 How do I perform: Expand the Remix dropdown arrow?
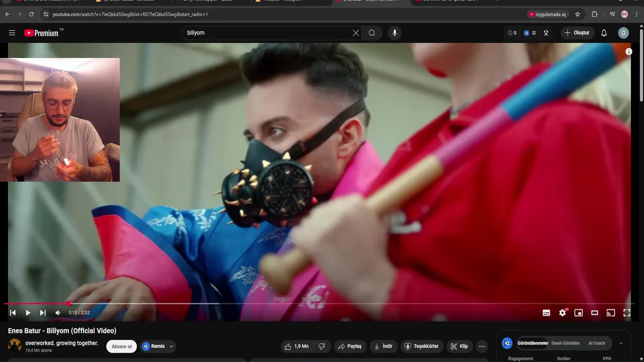(171, 346)
